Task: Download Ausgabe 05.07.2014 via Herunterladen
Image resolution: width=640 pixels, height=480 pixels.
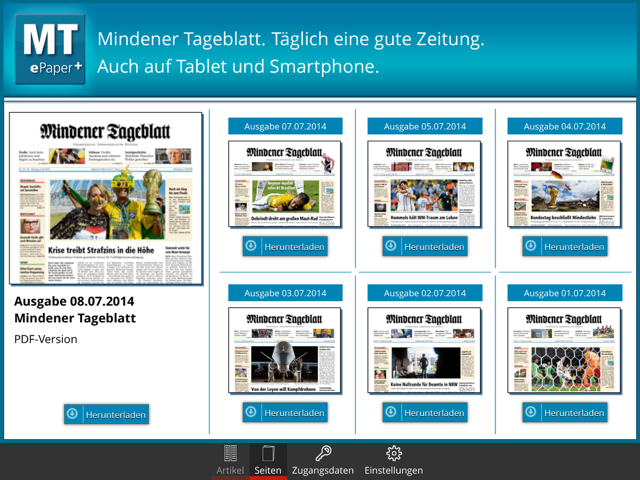Action: (424, 246)
